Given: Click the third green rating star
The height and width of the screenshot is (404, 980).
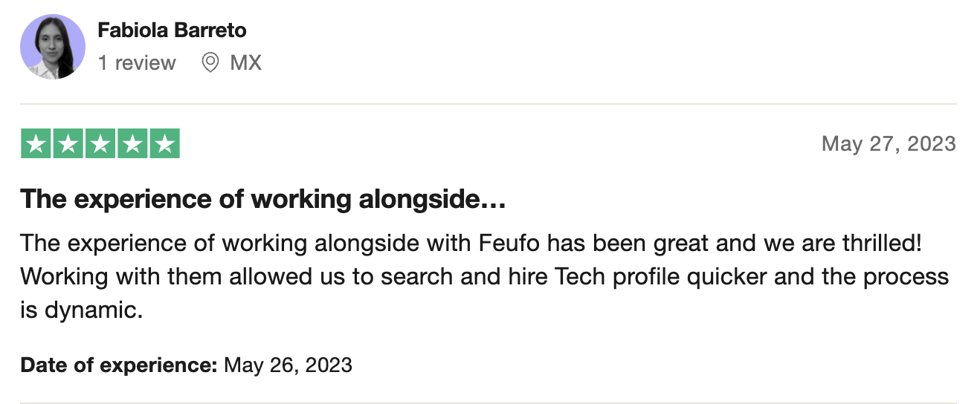Looking at the screenshot, I should pos(100,144).
